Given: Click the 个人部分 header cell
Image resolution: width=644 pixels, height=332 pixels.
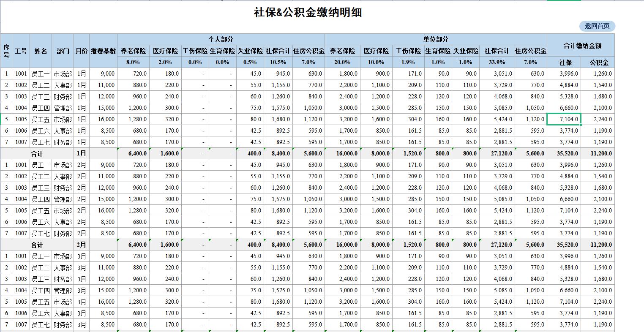Looking at the screenshot, I should 221,39.
